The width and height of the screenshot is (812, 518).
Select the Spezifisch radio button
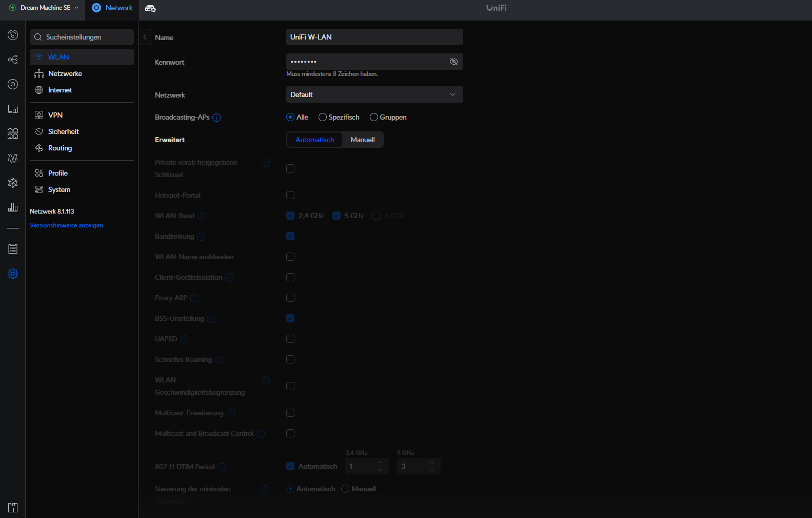tap(323, 117)
